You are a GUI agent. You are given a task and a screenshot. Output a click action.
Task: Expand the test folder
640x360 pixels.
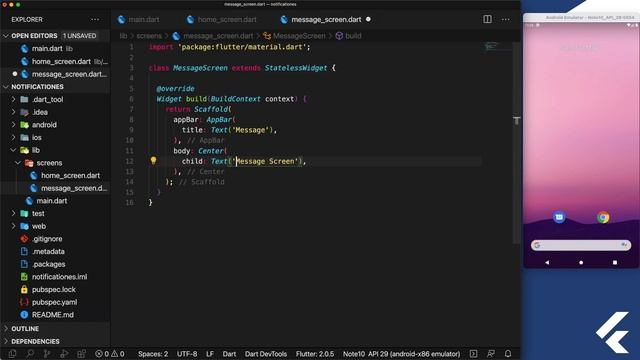(38, 213)
